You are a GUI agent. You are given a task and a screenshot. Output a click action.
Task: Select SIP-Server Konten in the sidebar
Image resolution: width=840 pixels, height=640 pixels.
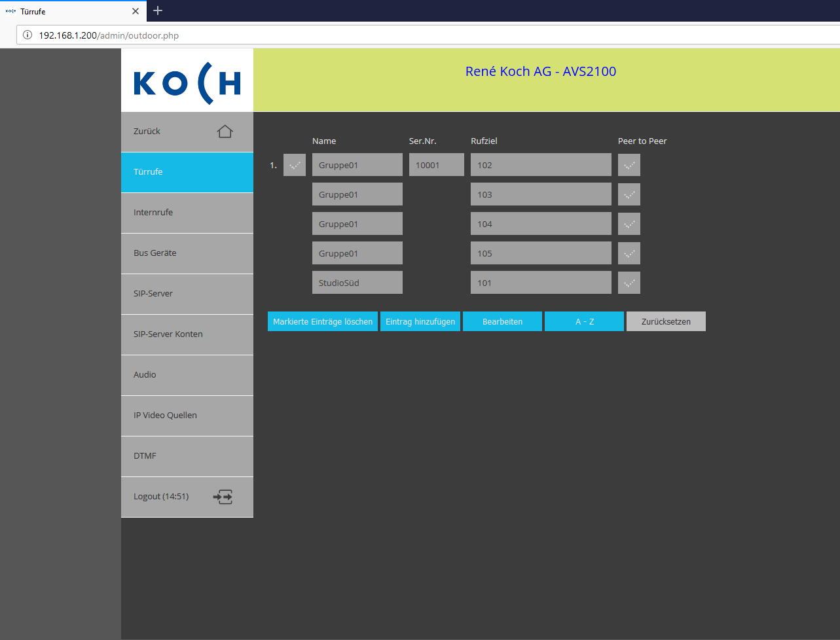(x=187, y=334)
